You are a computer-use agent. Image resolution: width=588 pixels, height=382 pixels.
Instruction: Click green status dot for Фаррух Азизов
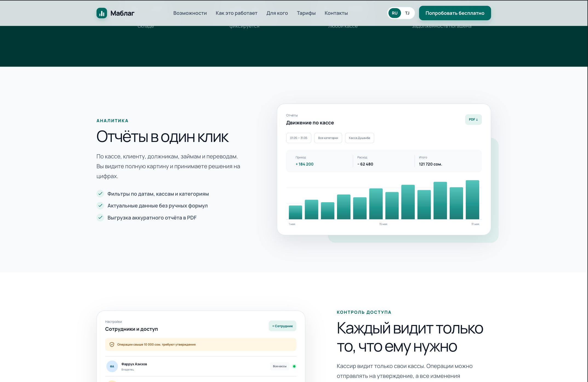tap(294, 366)
